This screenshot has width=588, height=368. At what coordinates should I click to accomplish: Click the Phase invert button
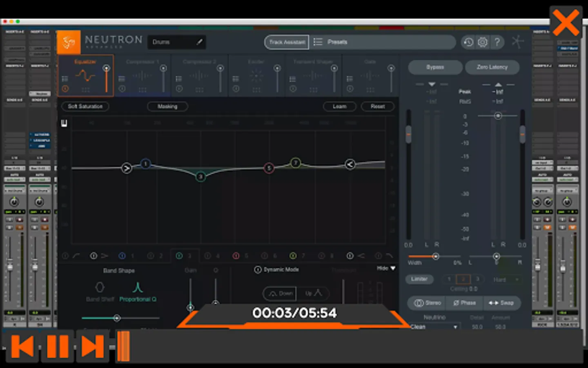coord(465,303)
